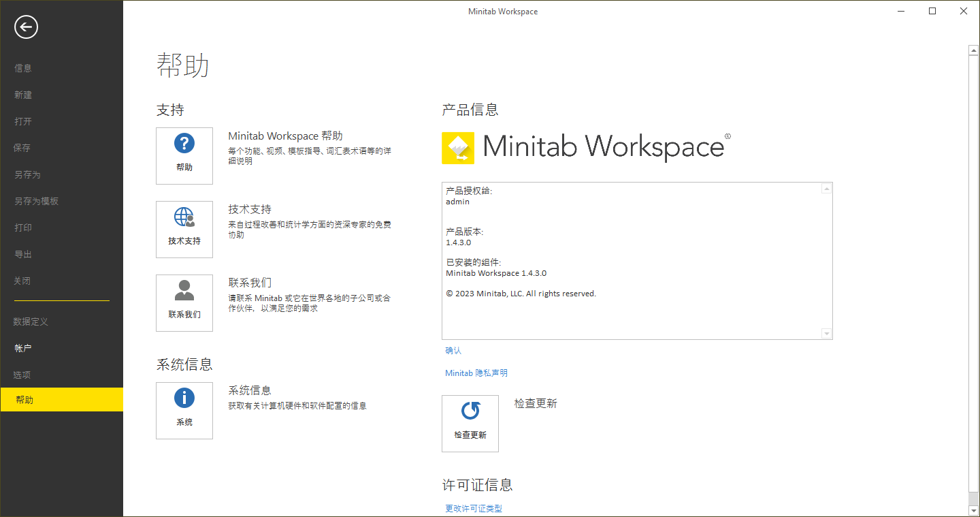Click the main page scrollbar down arrow
The width and height of the screenshot is (980, 517).
(973, 510)
